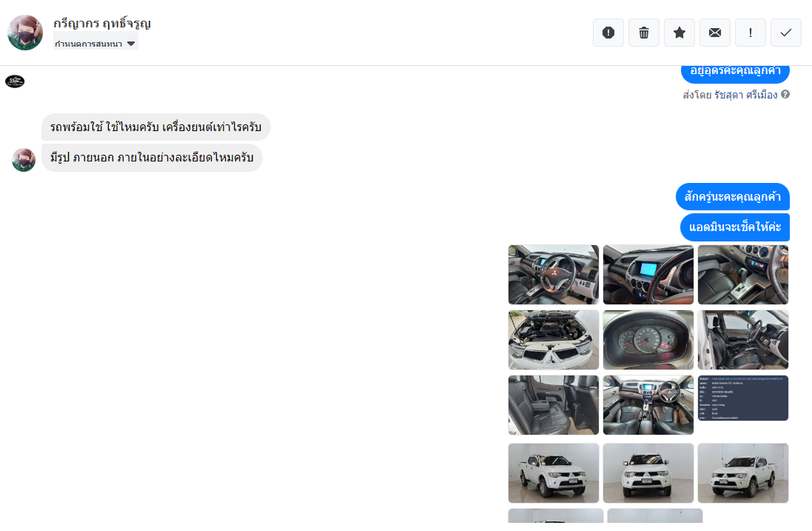The width and height of the screenshot is (812, 531).
Task: Open the instrument cluster gauges photo
Action: click(x=648, y=340)
